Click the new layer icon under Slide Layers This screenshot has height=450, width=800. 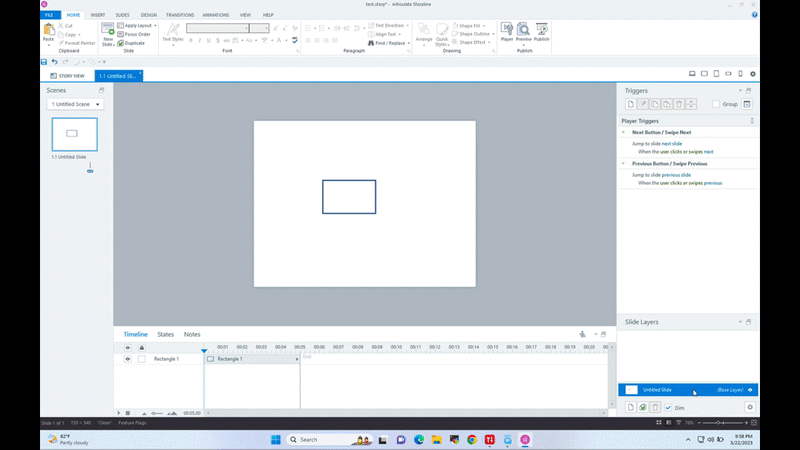click(630, 407)
